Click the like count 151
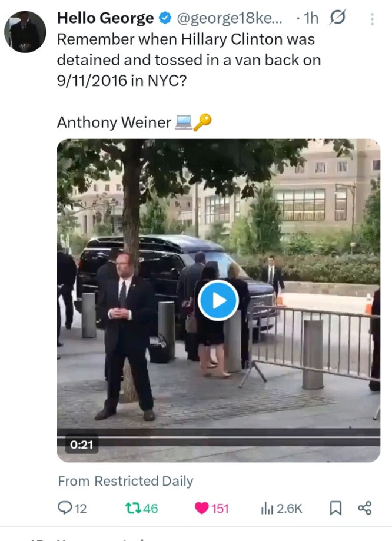 coord(220,508)
